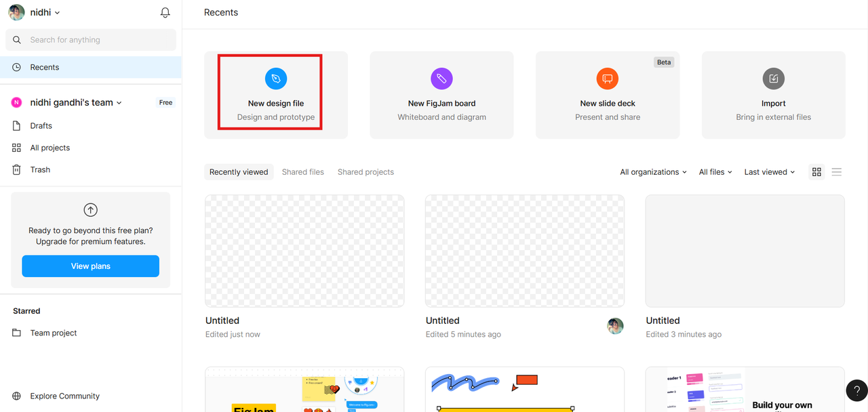Click the orange slide deck icon

608,79
